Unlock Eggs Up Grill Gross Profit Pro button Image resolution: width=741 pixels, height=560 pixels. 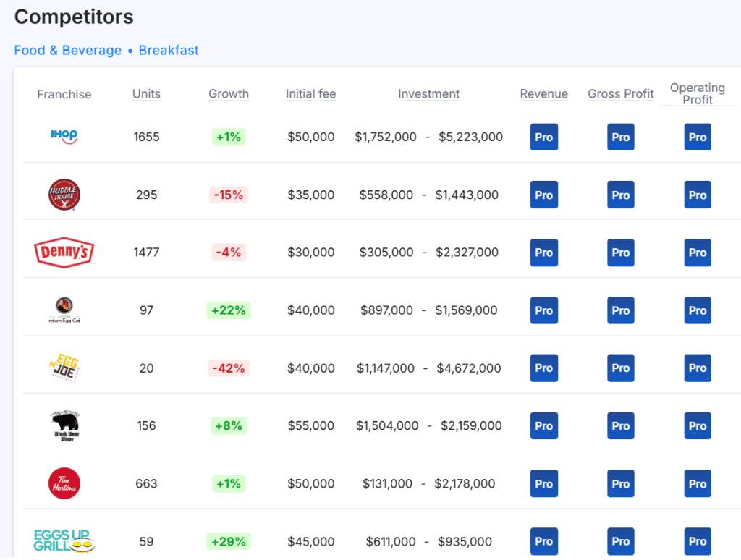point(620,541)
